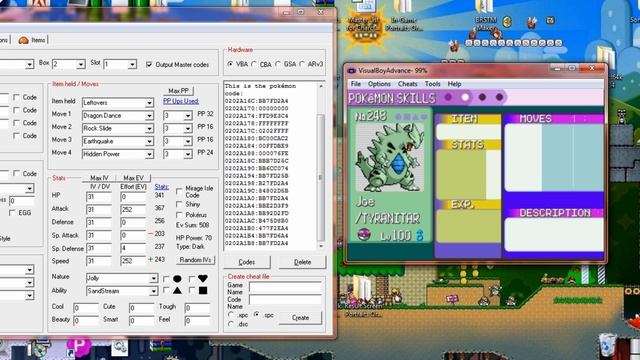This screenshot has height=360, width=640.
Task: Click the Create cheat file button
Action: (300, 318)
